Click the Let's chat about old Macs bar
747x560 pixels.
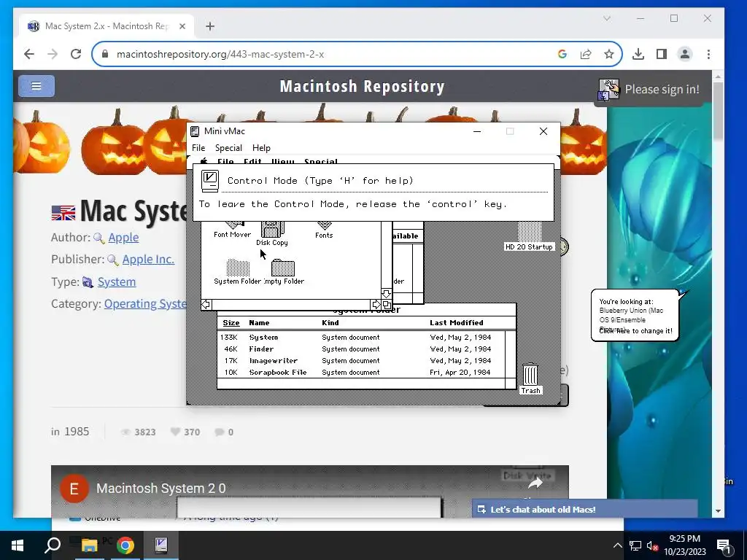[x=584, y=510]
